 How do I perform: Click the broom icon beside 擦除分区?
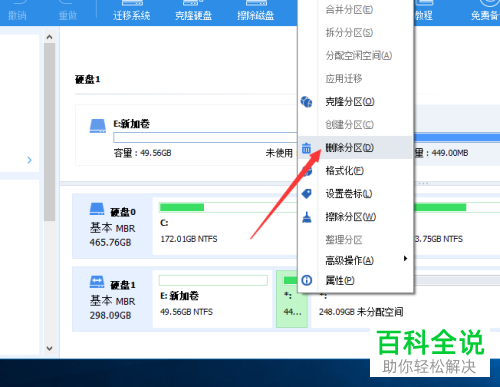tap(307, 217)
